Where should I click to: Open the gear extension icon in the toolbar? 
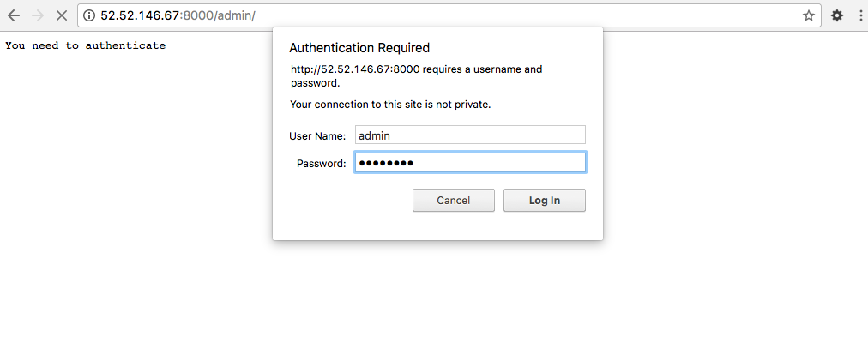point(837,15)
